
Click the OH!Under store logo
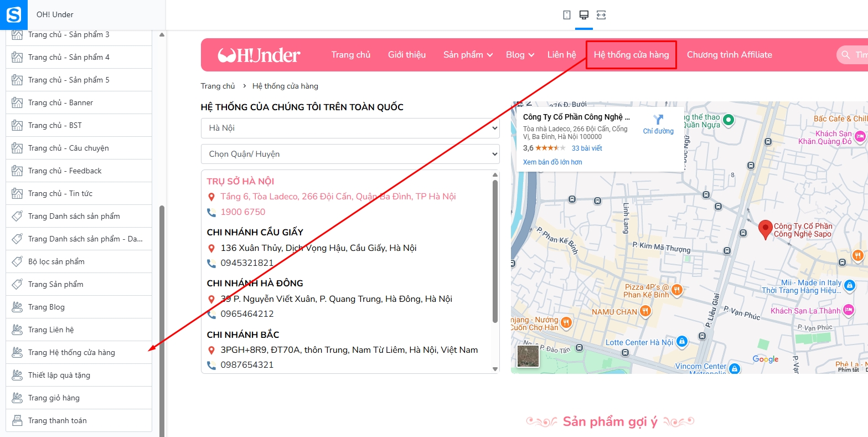tap(259, 55)
